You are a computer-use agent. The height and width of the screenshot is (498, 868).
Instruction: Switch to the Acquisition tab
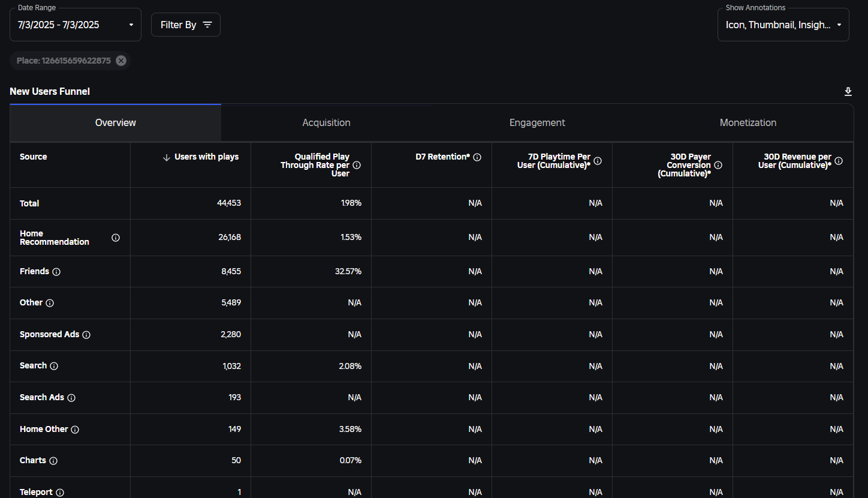pyautogui.click(x=326, y=122)
